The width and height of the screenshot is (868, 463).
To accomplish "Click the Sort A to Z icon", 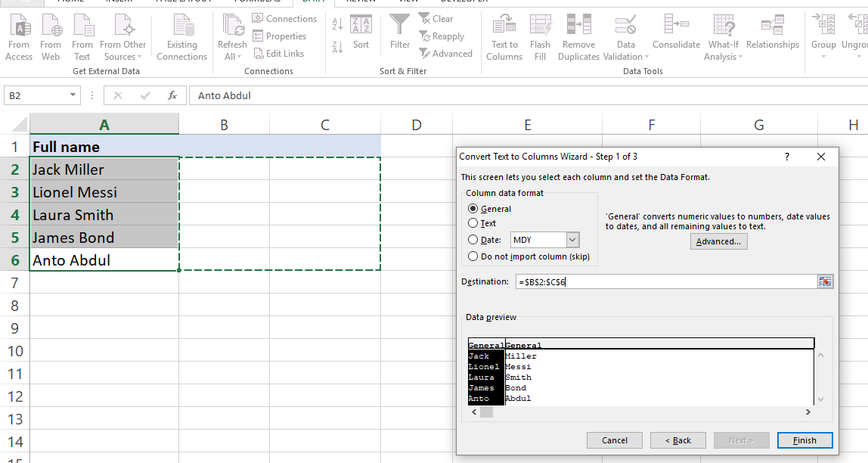I will pyautogui.click(x=336, y=23).
